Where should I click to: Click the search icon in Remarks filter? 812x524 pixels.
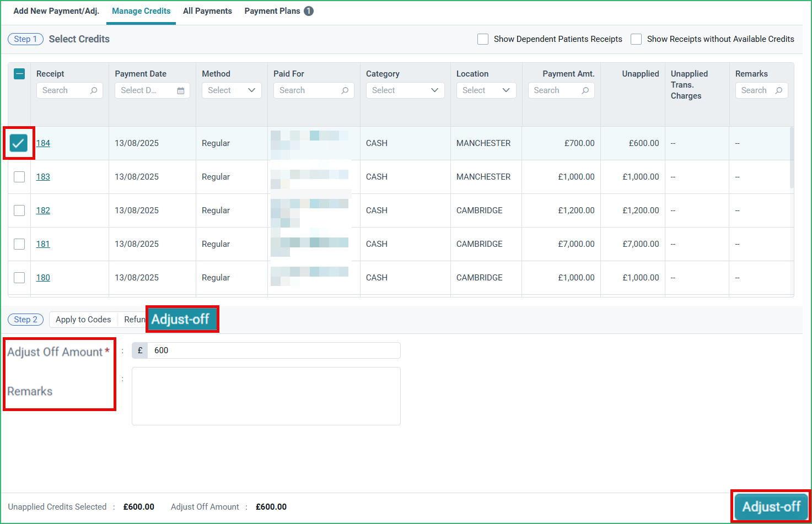[779, 90]
